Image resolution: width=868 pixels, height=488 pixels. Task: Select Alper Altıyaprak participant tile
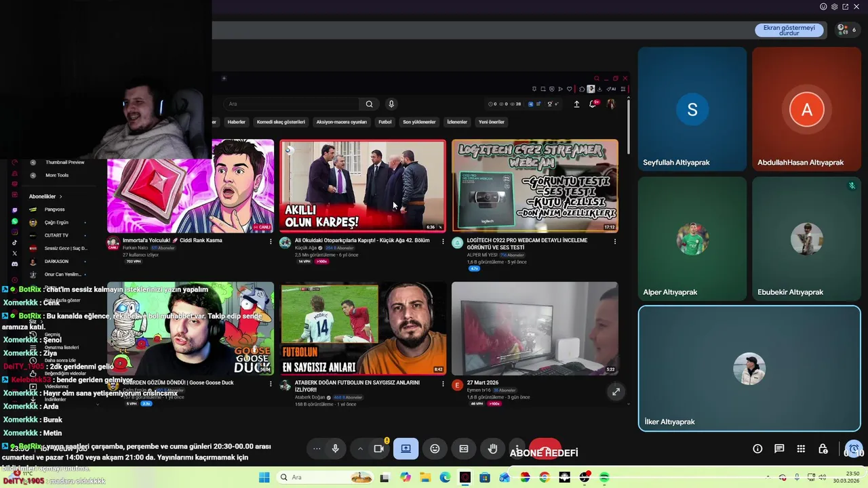692,239
